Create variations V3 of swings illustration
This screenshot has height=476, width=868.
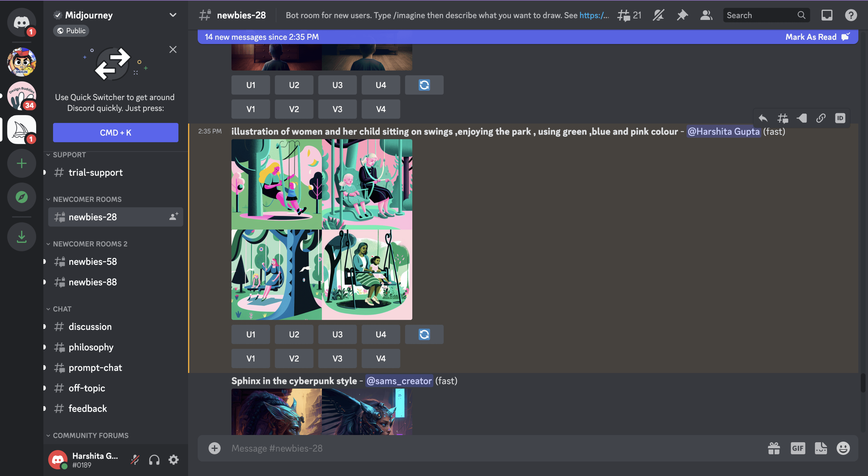[x=337, y=359]
